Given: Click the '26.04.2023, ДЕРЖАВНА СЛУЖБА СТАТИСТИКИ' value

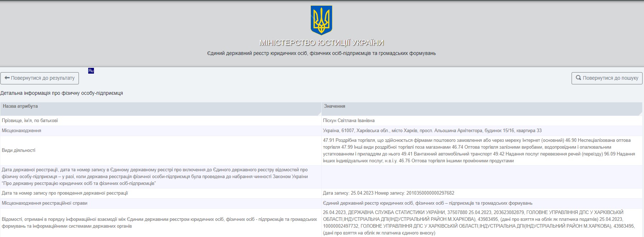Looking at the screenshot, I should tap(479, 223).
